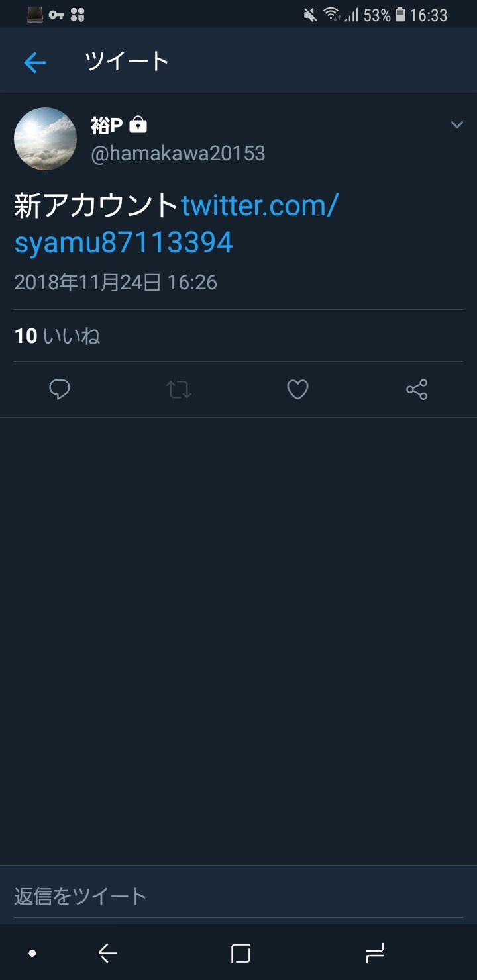Like the tweet with the heart icon

tap(297, 389)
